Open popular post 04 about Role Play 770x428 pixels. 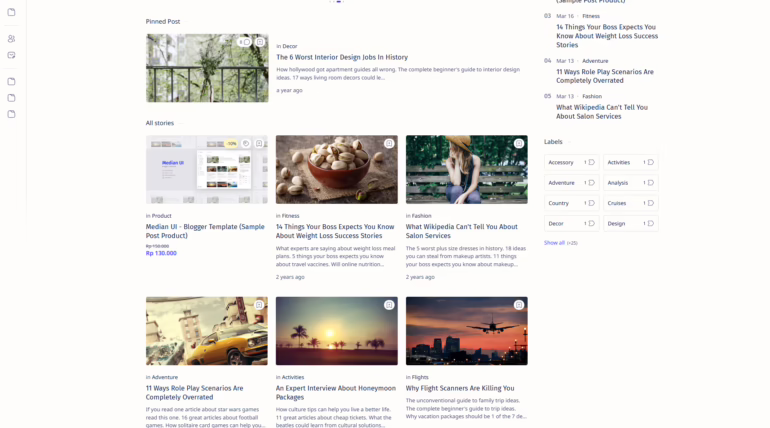point(605,76)
